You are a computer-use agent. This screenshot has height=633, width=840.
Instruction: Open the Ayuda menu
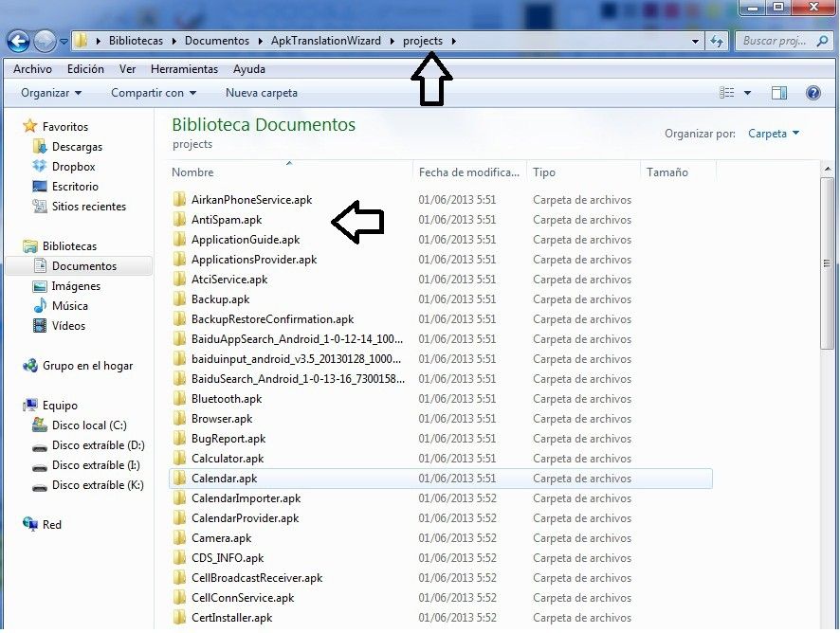click(x=249, y=69)
